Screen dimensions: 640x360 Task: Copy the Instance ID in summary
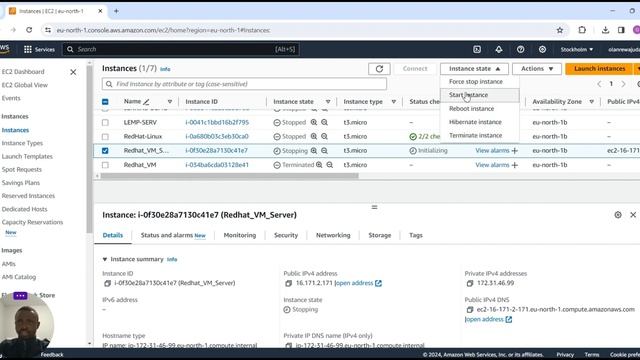coord(107,283)
